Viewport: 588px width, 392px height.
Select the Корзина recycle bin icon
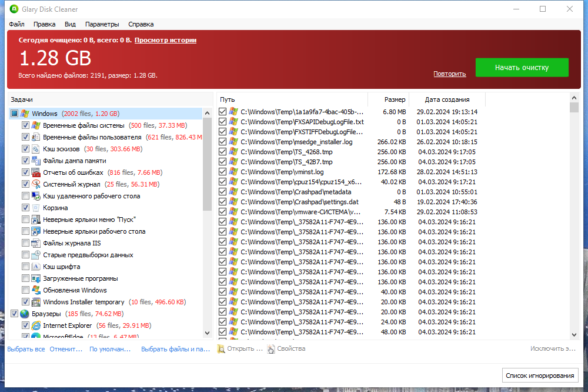[x=36, y=208]
